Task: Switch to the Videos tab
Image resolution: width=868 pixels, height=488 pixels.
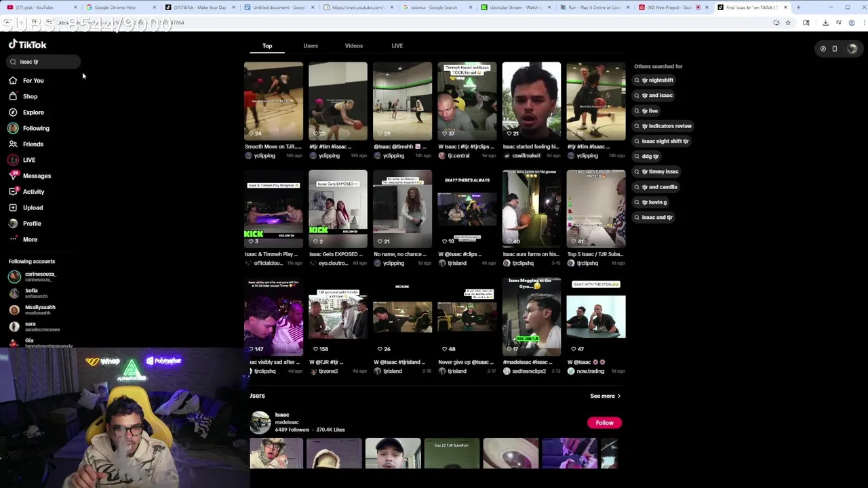Action: (353, 45)
